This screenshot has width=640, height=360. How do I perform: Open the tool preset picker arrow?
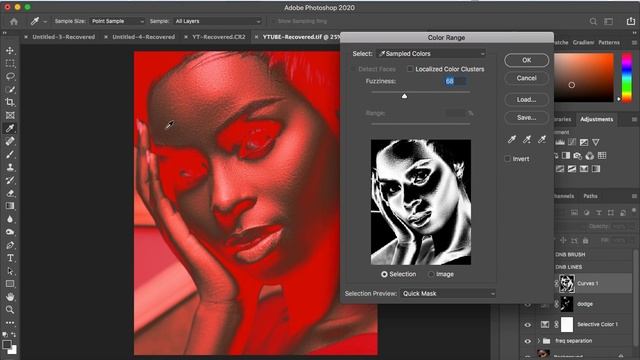coord(45,21)
